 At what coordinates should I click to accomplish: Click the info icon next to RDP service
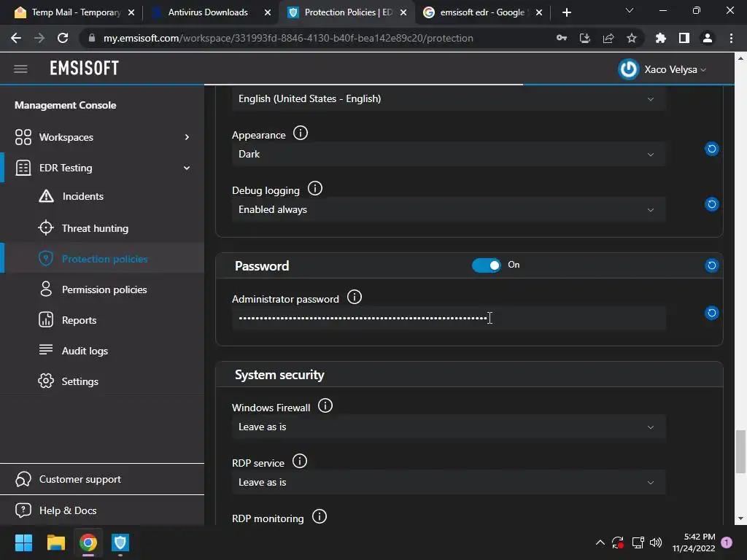click(300, 461)
